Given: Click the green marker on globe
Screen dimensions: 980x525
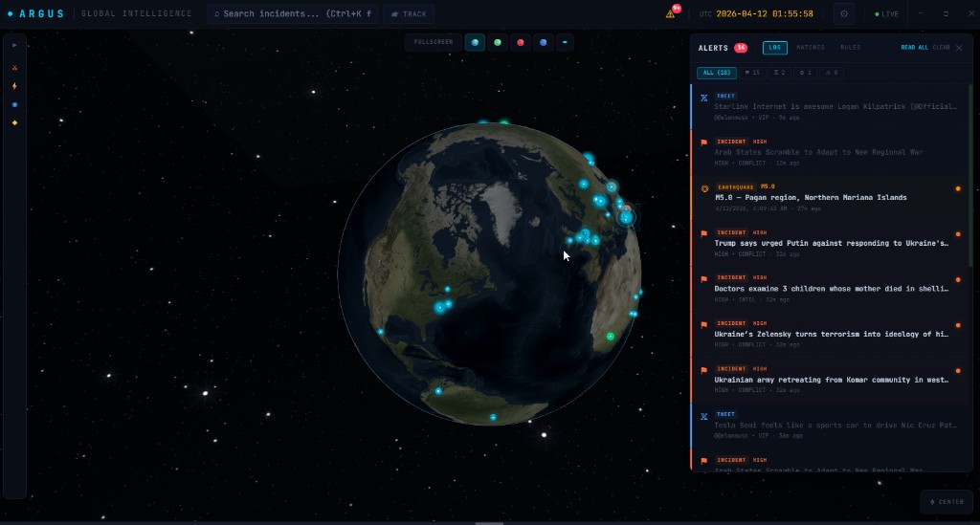Looking at the screenshot, I should coord(611,337).
